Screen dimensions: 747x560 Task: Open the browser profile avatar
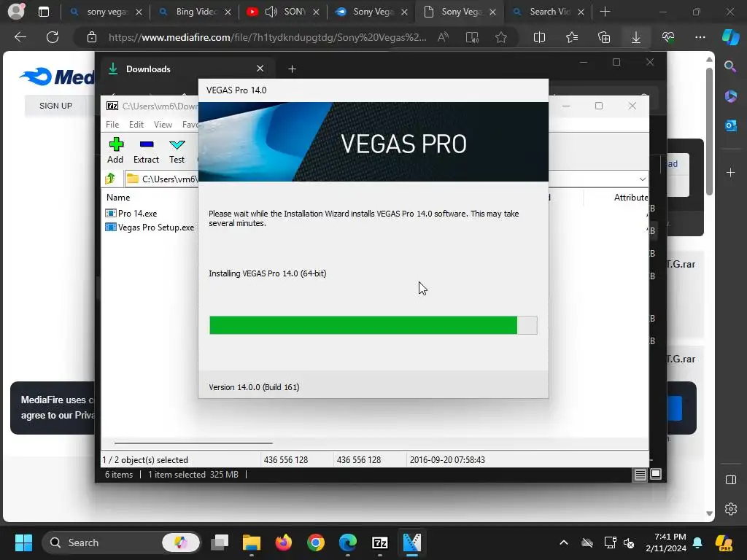[16, 12]
